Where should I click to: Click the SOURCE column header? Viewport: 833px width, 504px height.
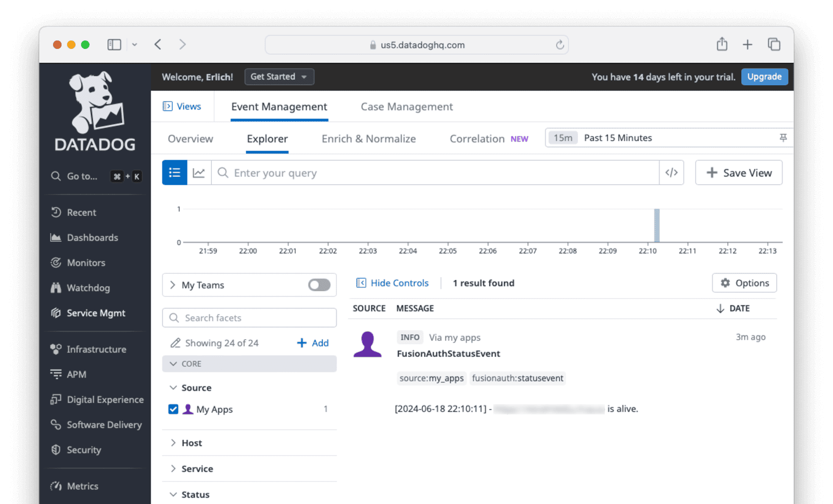(369, 308)
